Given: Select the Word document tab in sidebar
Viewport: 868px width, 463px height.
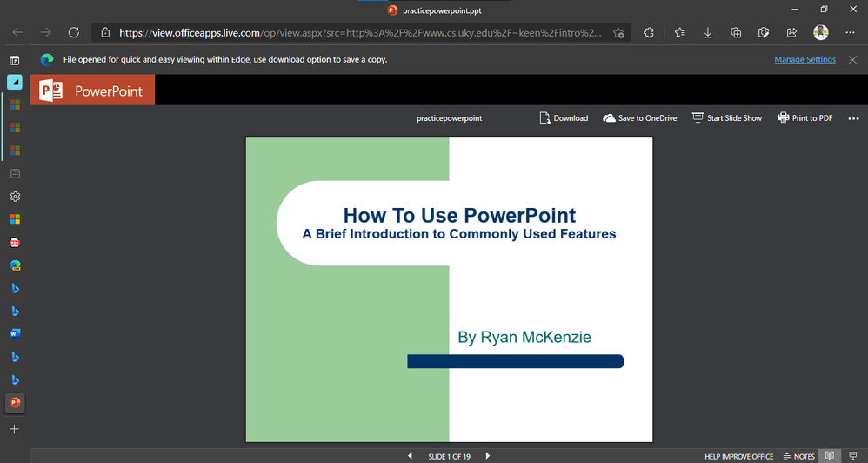Looking at the screenshot, I should pyautogui.click(x=15, y=333).
